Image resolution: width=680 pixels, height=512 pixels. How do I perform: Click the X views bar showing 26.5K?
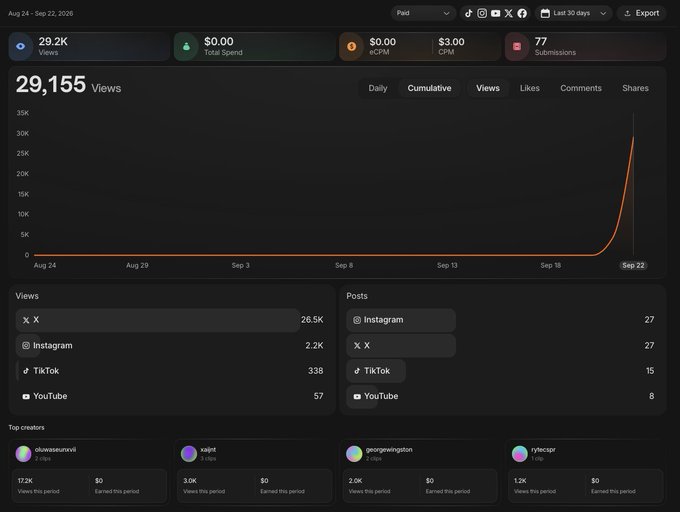click(158, 320)
